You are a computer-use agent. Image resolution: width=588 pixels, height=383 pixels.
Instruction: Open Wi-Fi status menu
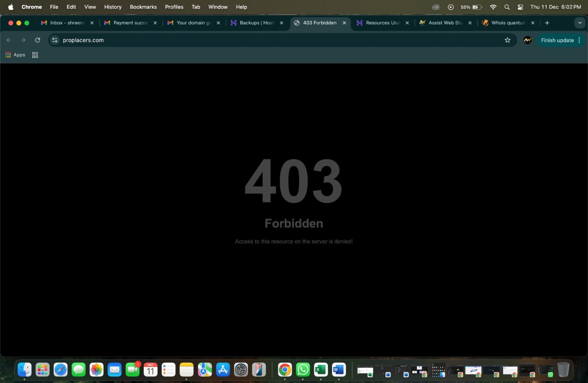[493, 7]
